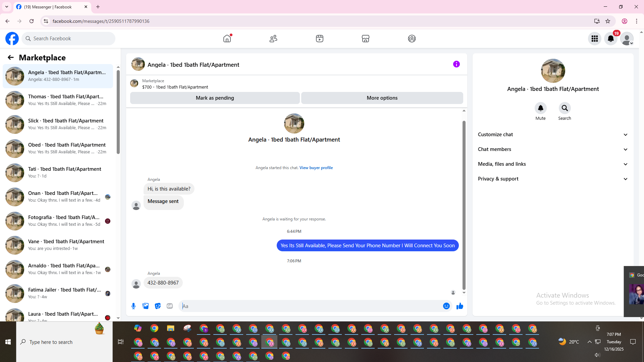Expand the Chat members section
This screenshot has width=644, height=362.
click(x=553, y=149)
